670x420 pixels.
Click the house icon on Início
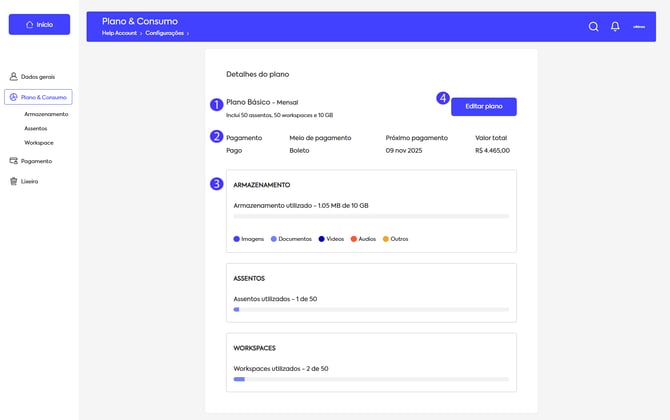pyautogui.click(x=29, y=25)
